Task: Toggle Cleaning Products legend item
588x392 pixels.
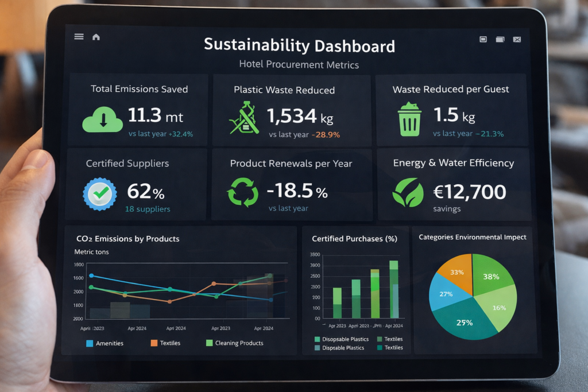Action: click(234, 343)
